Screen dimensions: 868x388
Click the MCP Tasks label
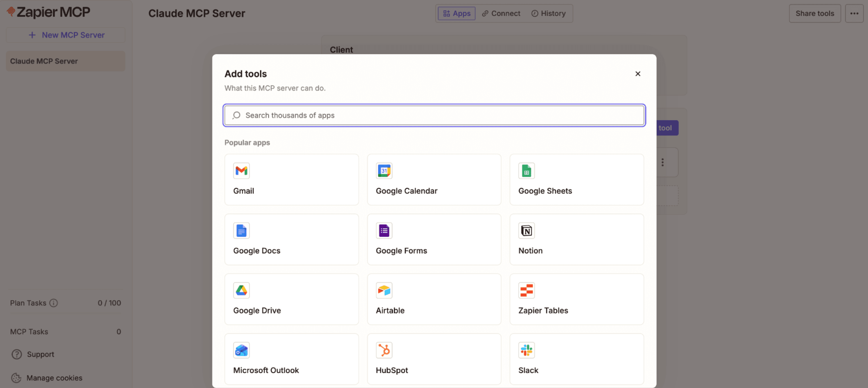click(x=29, y=332)
